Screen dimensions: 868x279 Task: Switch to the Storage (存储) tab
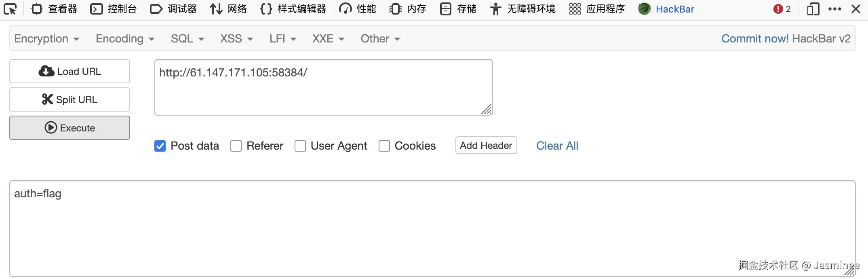pyautogui.click(x=458, y=9)
